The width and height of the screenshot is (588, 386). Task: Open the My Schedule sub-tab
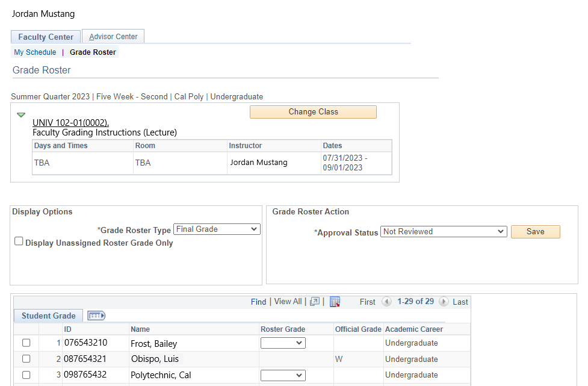click(x=35, y=52)
